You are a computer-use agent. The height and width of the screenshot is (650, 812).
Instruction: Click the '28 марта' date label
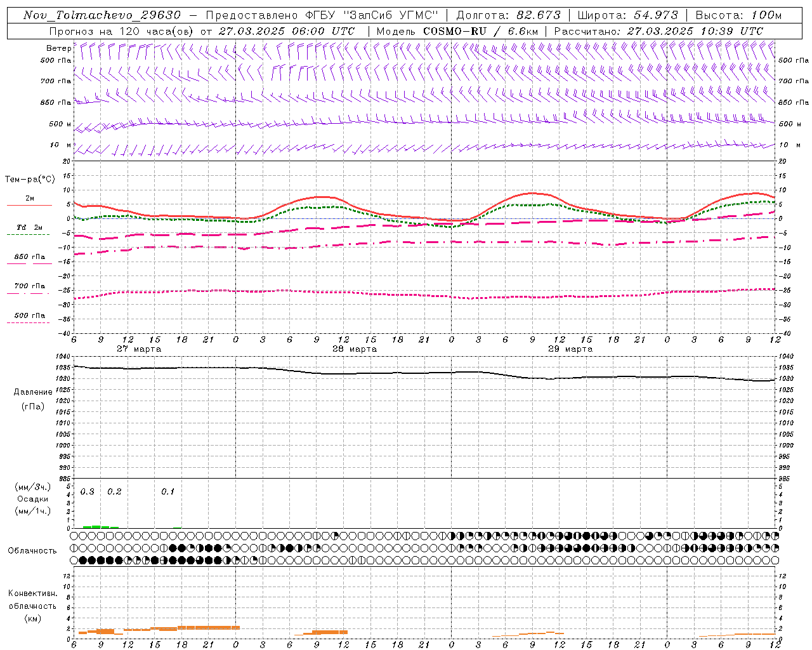click(355, 349)
